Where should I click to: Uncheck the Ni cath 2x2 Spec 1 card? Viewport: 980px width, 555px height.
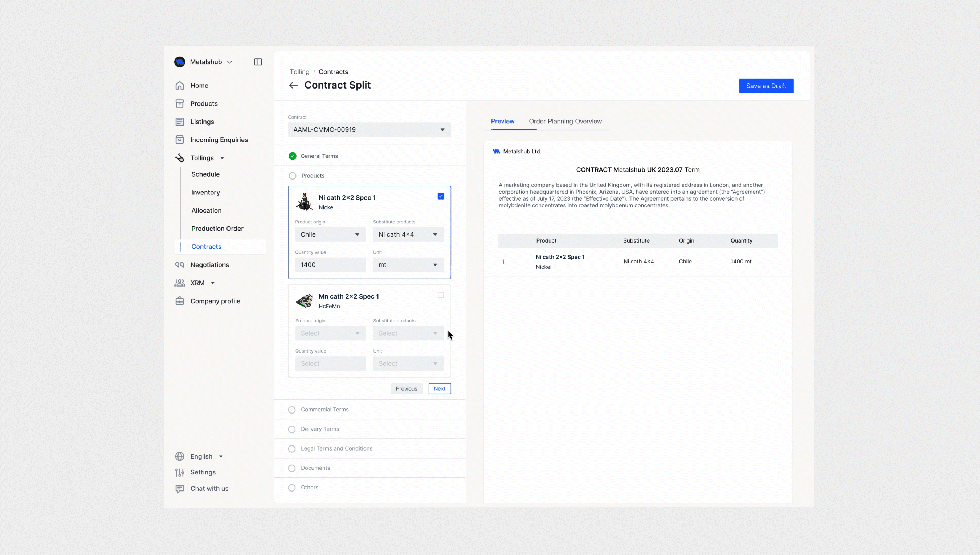click(440, 196)
